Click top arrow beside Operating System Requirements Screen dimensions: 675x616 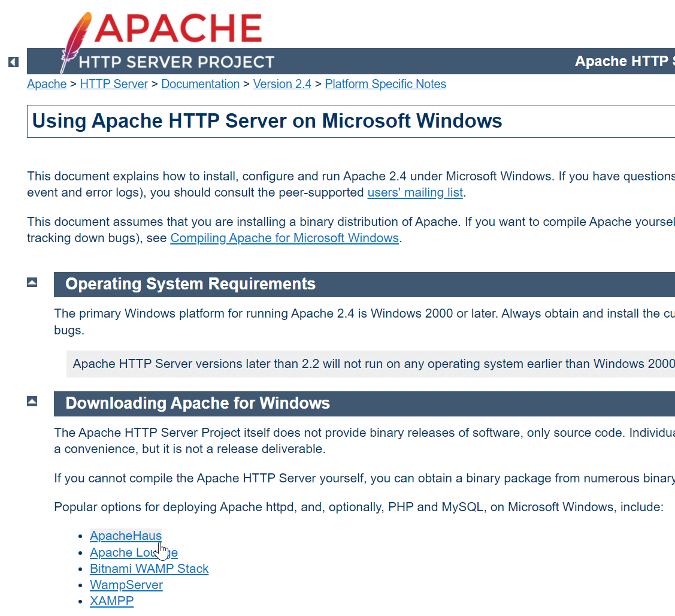[32, 283]
